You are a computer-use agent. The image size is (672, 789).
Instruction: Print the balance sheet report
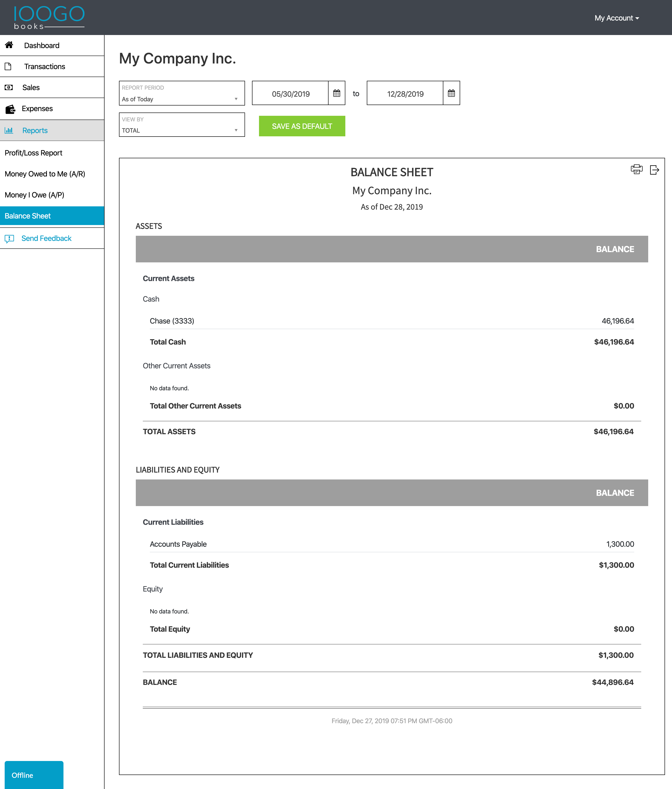point(637,169)
